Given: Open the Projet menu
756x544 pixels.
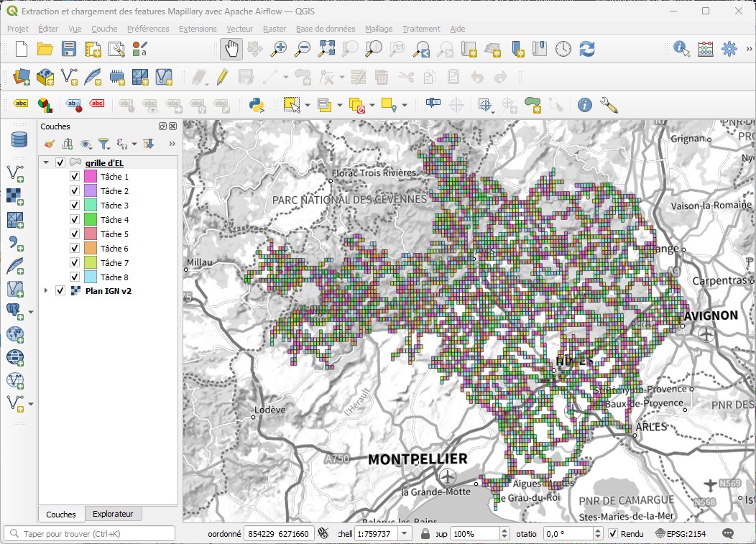Looking at the screenshot, I should point(18,29).
